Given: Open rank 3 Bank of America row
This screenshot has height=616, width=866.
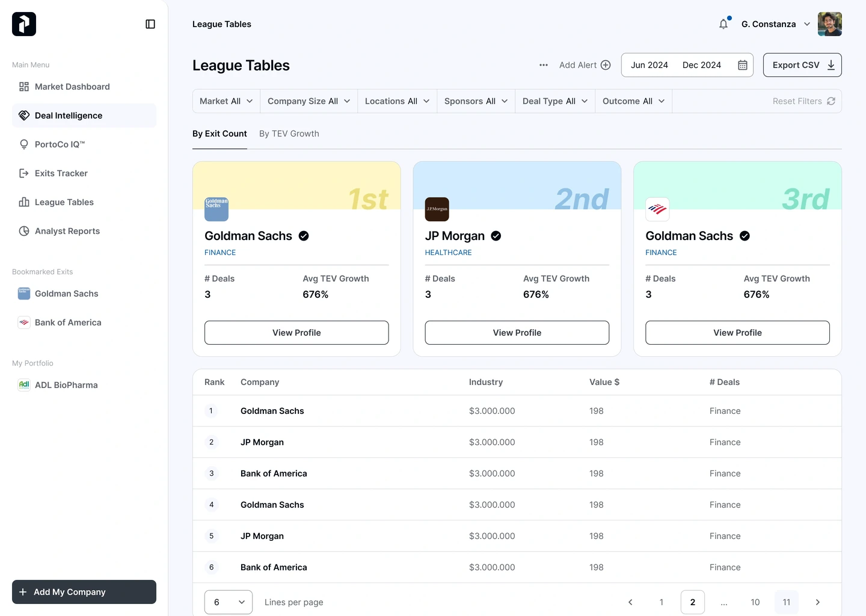Looking at the screenshot, I should 517,473.
